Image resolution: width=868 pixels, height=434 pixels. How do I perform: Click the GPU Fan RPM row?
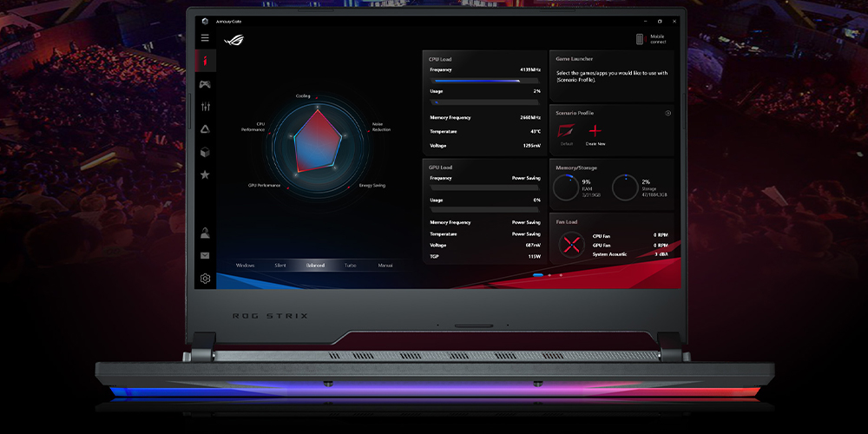coord(630,246)
